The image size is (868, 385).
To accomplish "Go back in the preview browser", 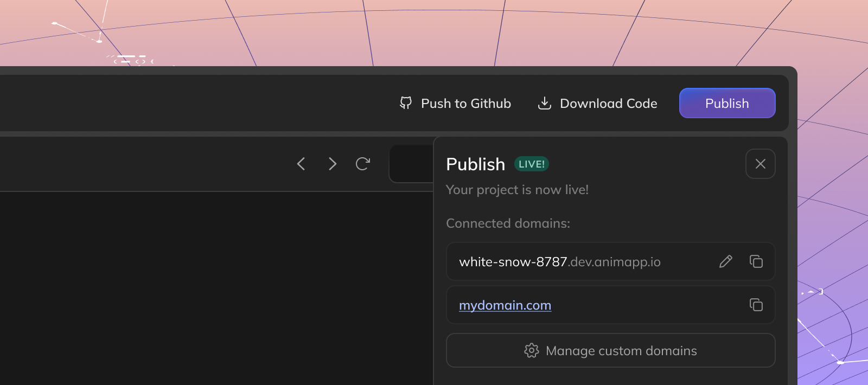I will (x=301, y=164).
